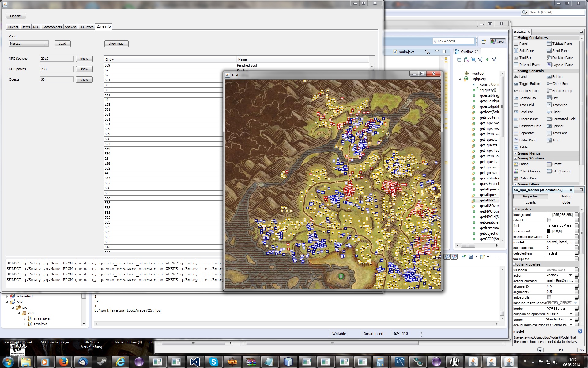The width and height of the screenshot is (588, 368).
Task: Click the foreground color swatch property
Action: point(548,231)
